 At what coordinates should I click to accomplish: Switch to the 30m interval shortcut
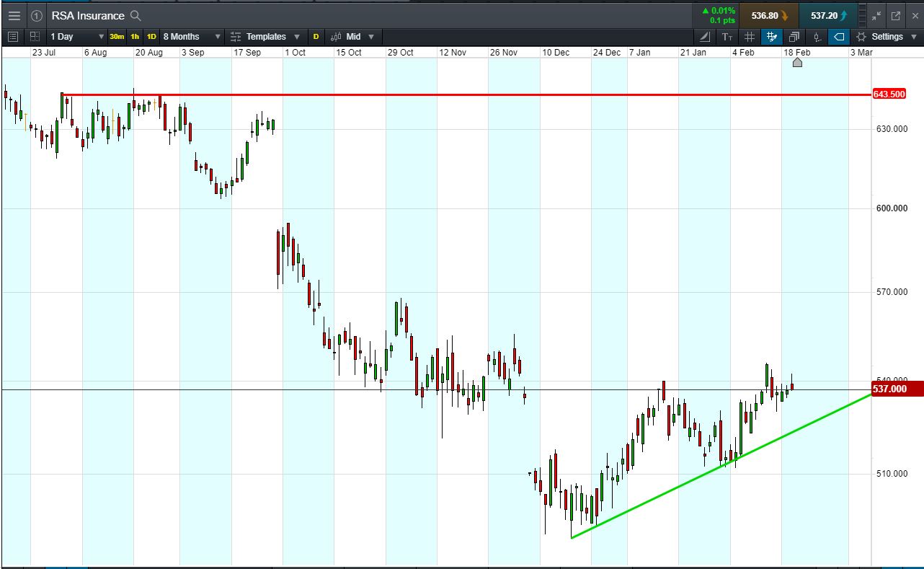117,36
